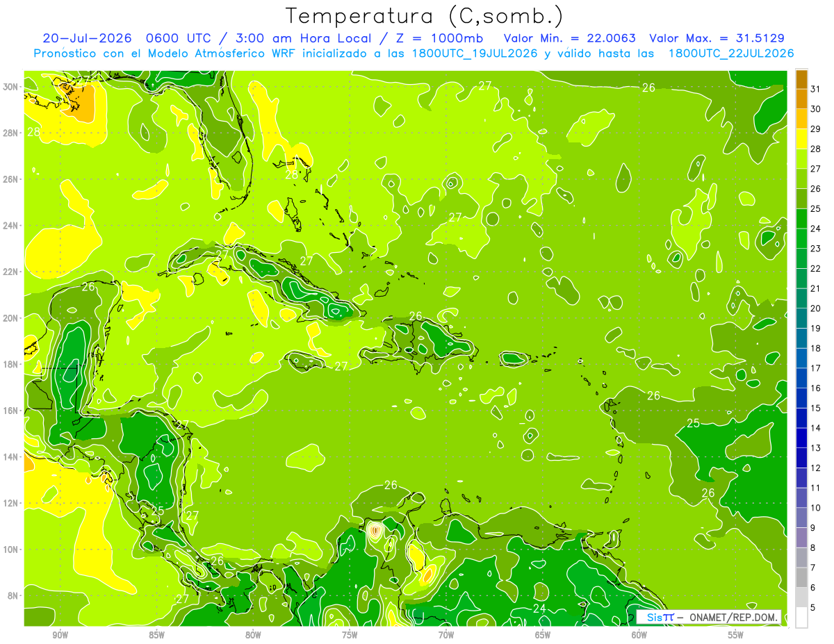Click the 28N latitude axis label
This screenshot has width=834, height=644.
tap(10, 132)
